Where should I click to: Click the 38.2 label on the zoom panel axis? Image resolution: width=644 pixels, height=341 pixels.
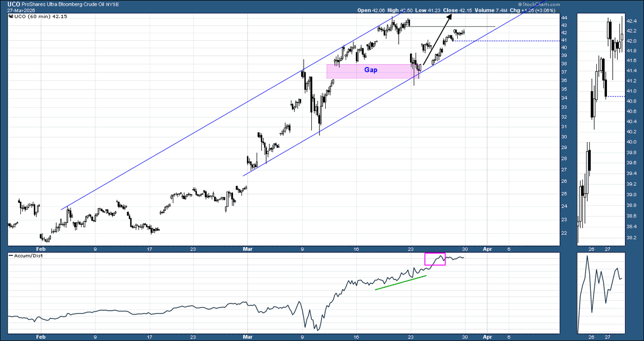(x=632, y=238)
